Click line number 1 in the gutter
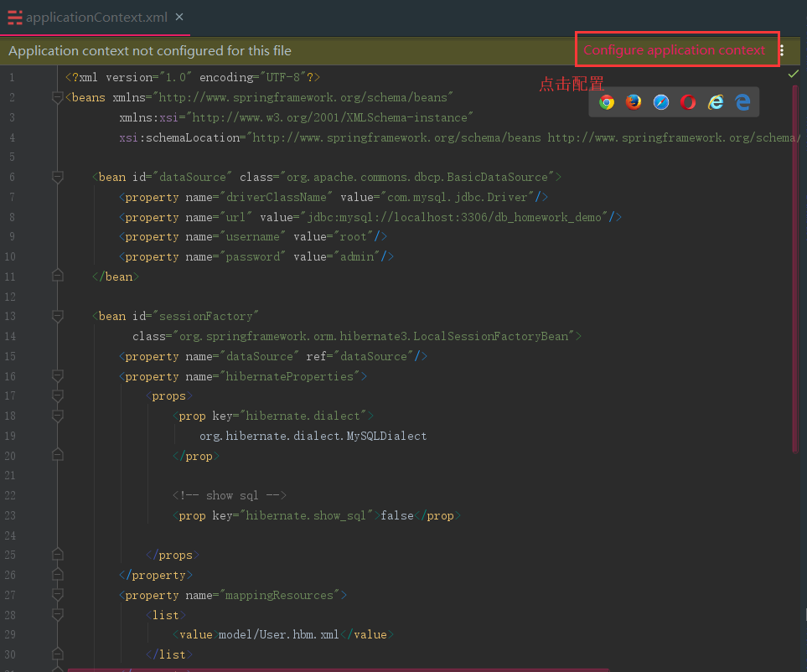 point(12,77)
